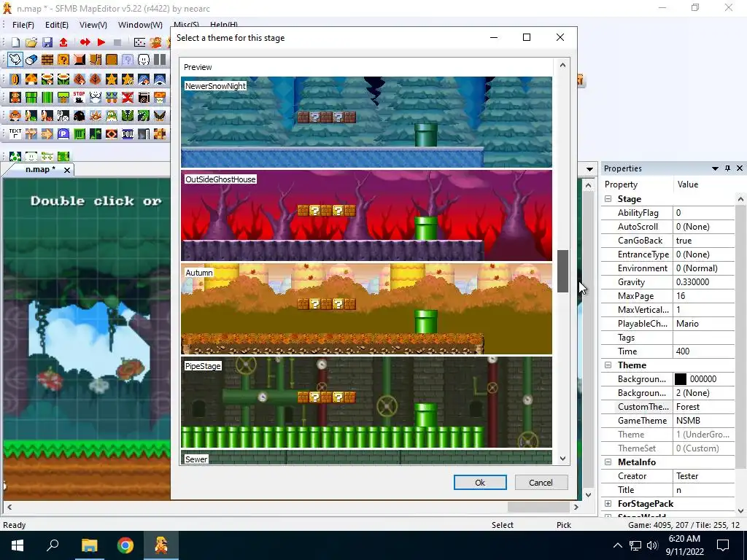Open the File(F) menu

click(23, 25)
